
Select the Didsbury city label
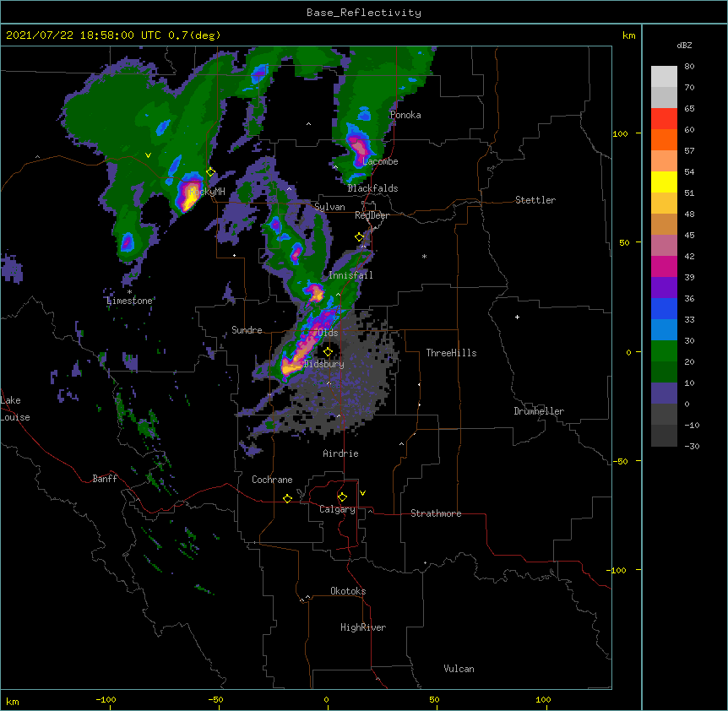pyautogui.click(x=324, y=364)
